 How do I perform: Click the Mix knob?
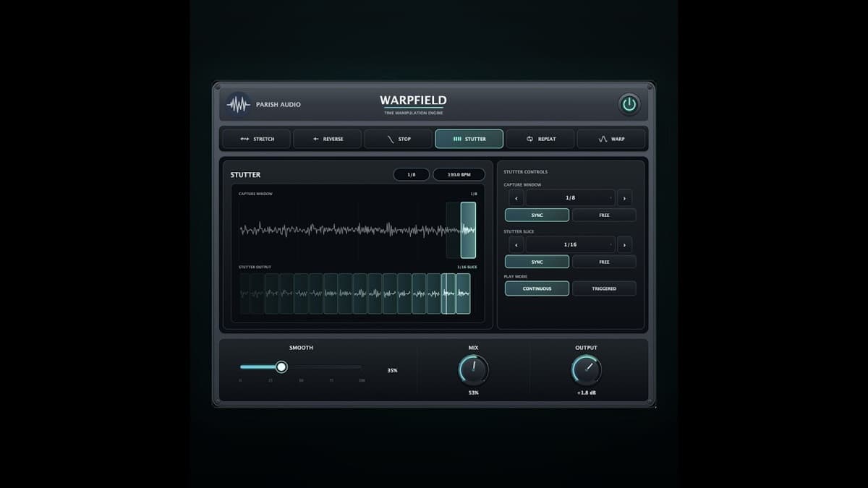(x=473, y=370)
